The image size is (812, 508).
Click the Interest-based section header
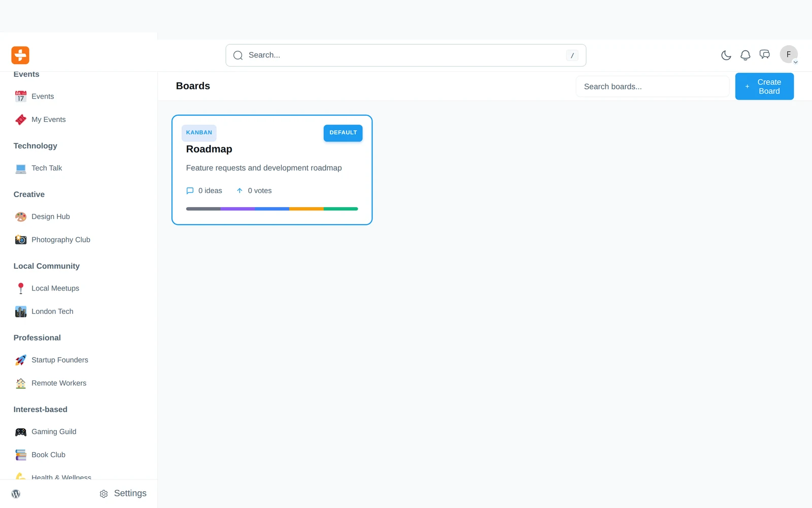click(x=41, y=409)
